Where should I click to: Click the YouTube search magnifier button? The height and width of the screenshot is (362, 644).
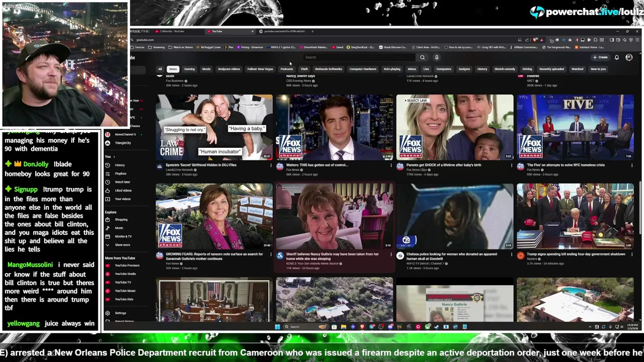click(x=422, y=57)
